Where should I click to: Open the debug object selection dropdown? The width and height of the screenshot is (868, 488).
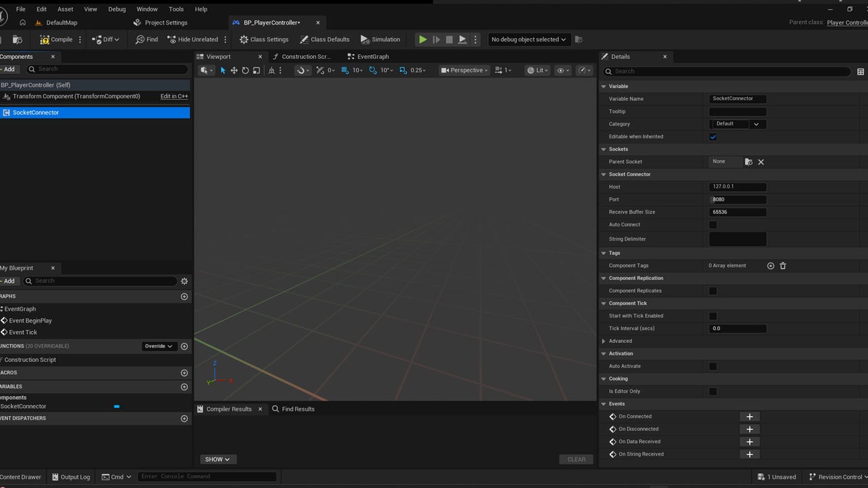click(x=529, y=39)
